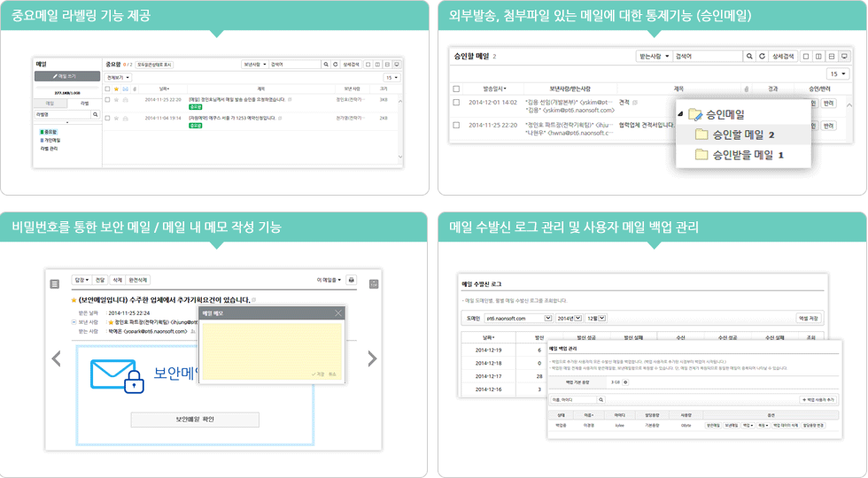Close the 메일 메모 note popup
Viewport: 868px width, 478px height.
338,312
